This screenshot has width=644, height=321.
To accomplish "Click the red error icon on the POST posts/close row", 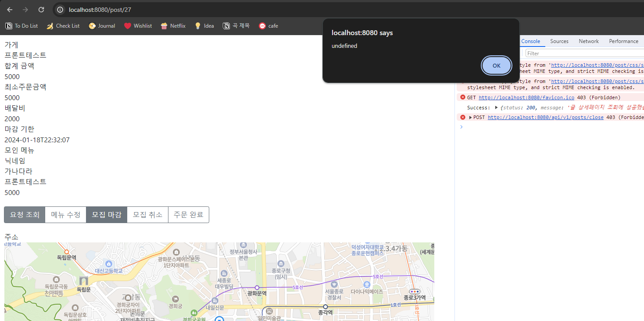I will point(462,117).
